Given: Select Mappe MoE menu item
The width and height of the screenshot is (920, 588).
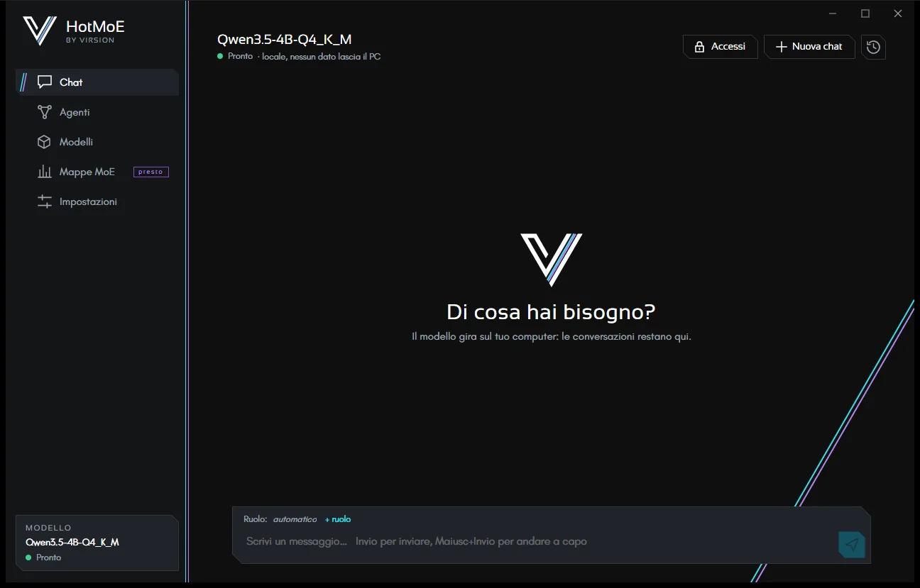Looking at the screenshot, I should point(97,172).
